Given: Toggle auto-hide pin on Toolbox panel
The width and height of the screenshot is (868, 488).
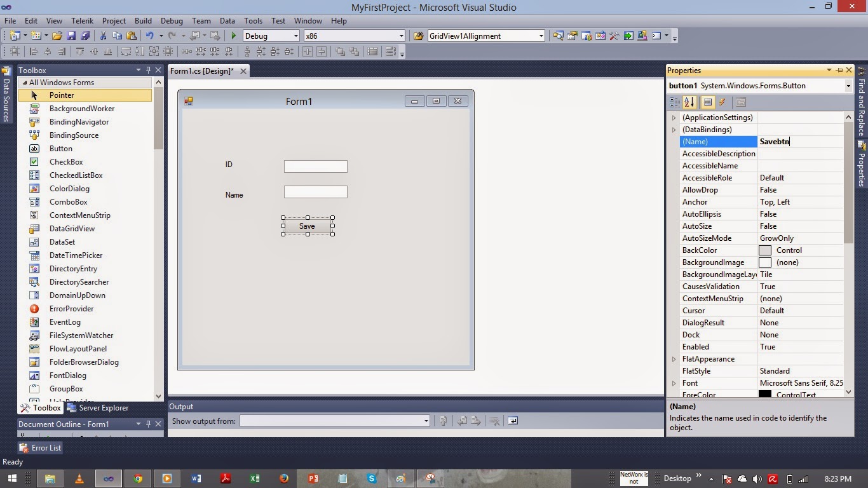Looking at the screenshot, I should pyautogui.click(x=148, y=70).
